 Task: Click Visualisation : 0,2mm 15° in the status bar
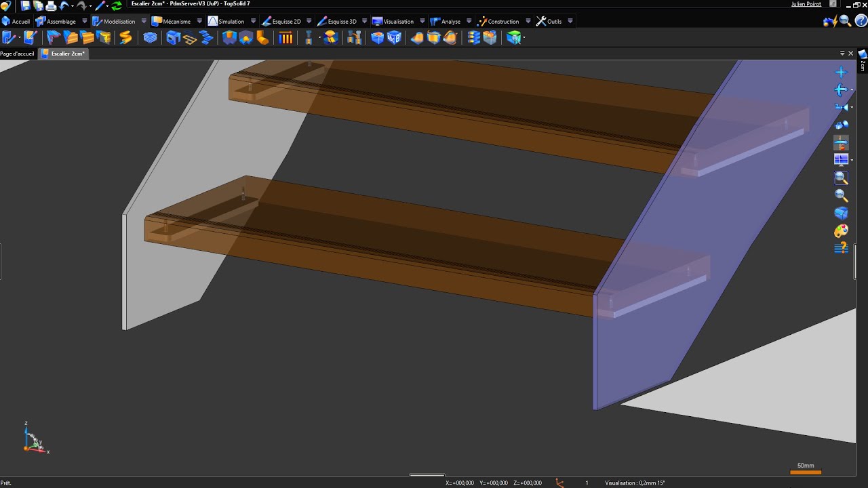click(635, 483)
